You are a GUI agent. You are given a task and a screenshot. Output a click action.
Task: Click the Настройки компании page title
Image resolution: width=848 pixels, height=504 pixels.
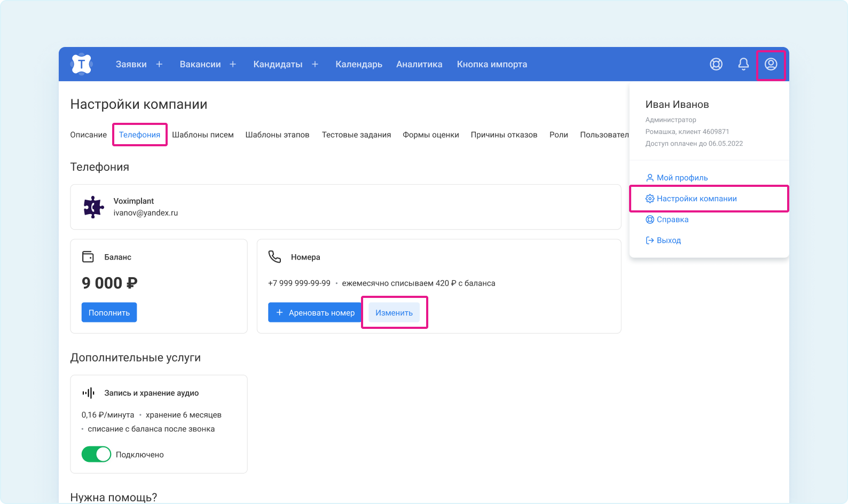point(139,104)
